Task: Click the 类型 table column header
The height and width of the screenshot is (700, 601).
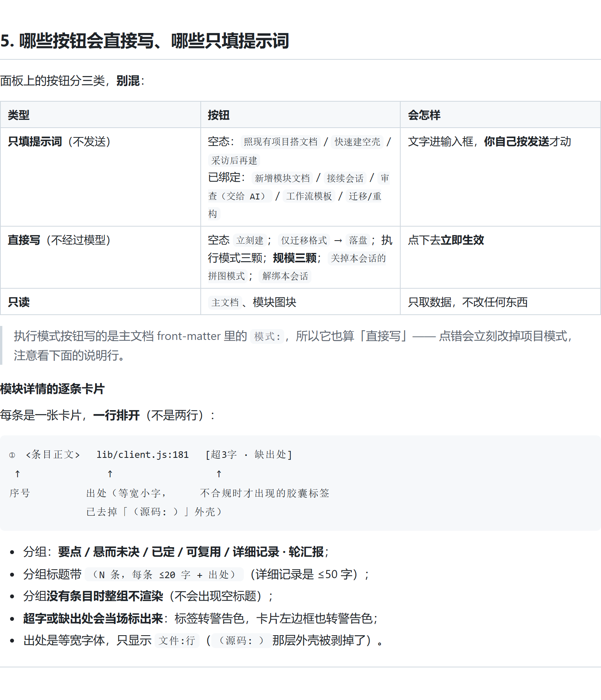Action: [x=19, y=115]
